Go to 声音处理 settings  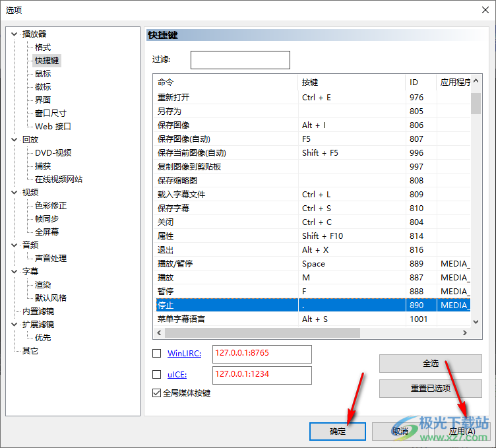click(51, 259)
